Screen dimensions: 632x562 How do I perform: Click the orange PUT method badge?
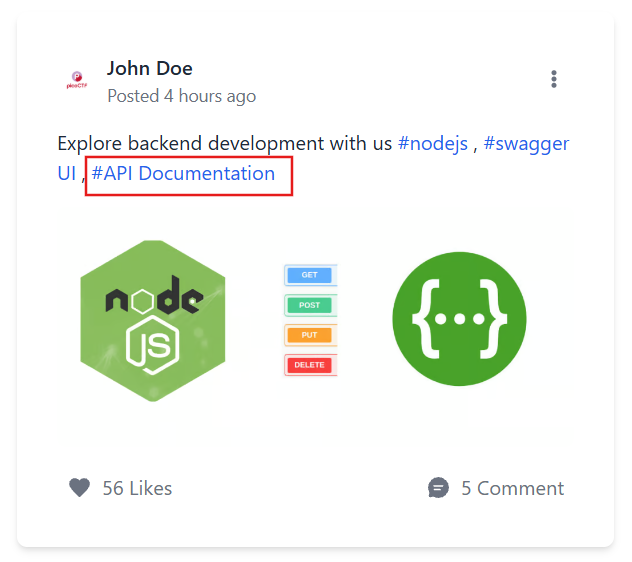coord(310,335)
